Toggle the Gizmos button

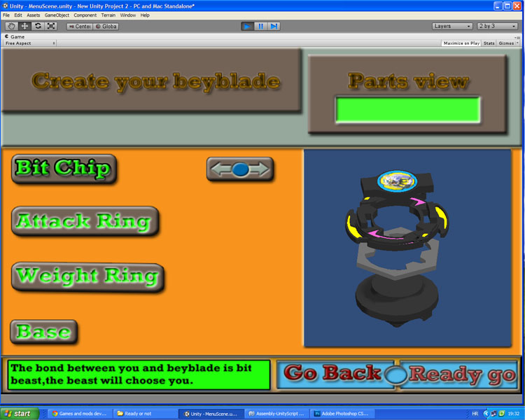[x=506, y=43]
